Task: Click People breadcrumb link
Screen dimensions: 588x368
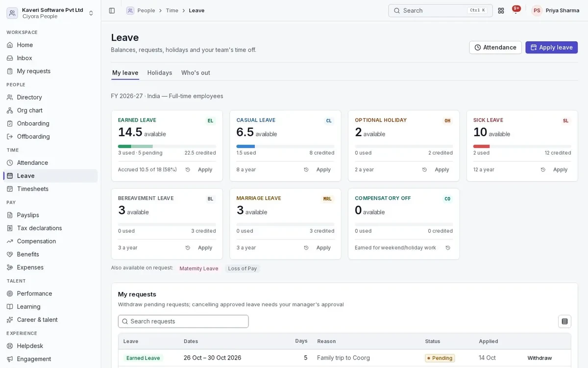Action: pos(146,10)
